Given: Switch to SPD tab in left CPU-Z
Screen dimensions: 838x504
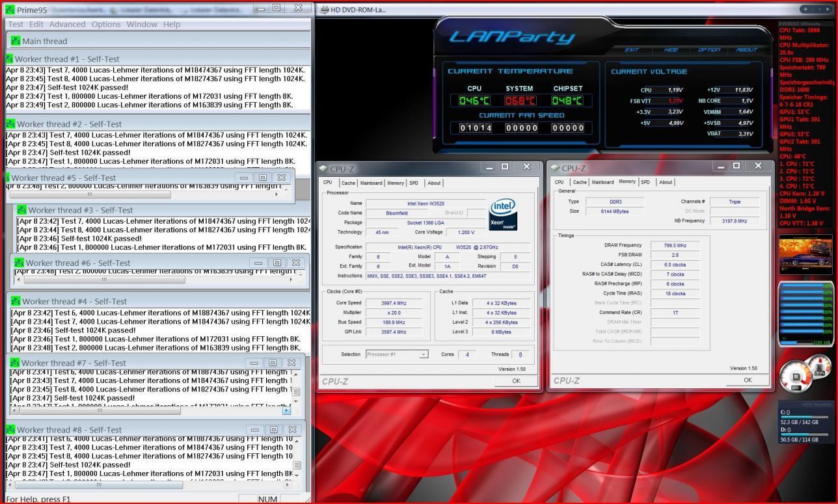Looking at the screenshot, I should pyautogui.click(x=414, y=183).
